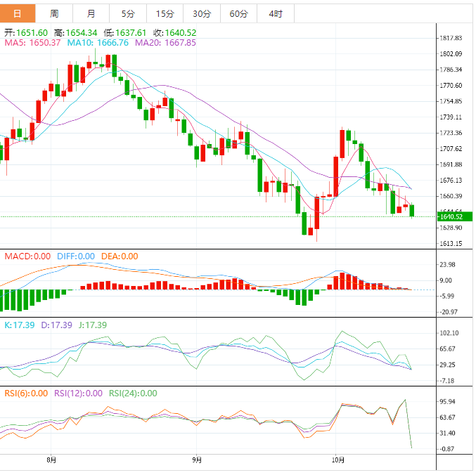Switch to the 4时 timeframe tab
This screenshot has height=475, width=476.
(x=276, y=13)
